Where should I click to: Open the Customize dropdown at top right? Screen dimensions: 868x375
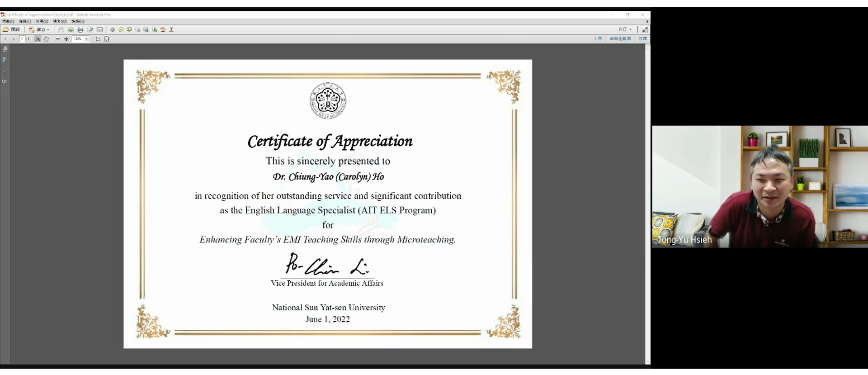(x=625, y=29)
